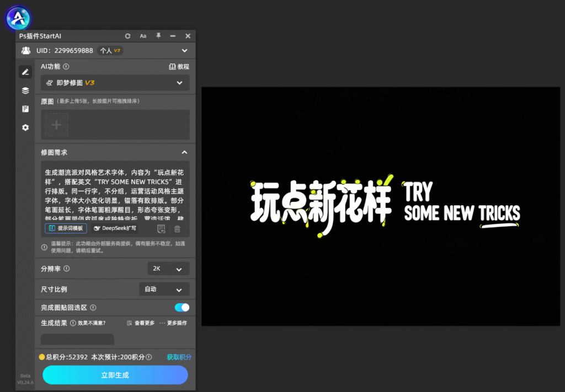565x392 pixels.
Task: Select the pencil edit sidebar icon
Action: (x=25, y=72)
